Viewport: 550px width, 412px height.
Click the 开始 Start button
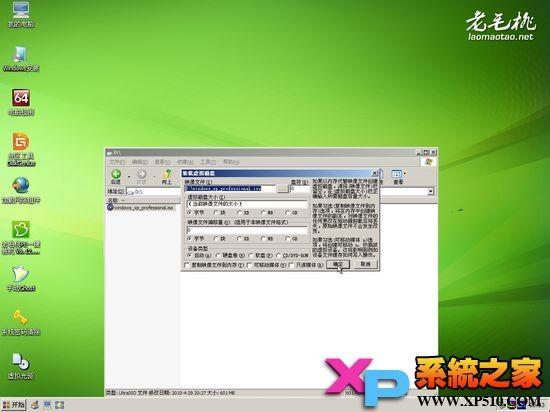click(14, 405)
